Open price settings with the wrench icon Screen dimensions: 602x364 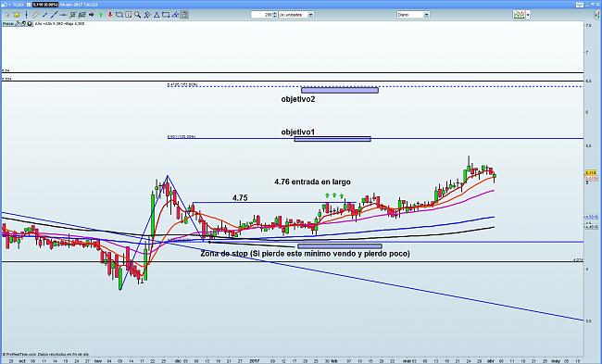coord(18,24)
